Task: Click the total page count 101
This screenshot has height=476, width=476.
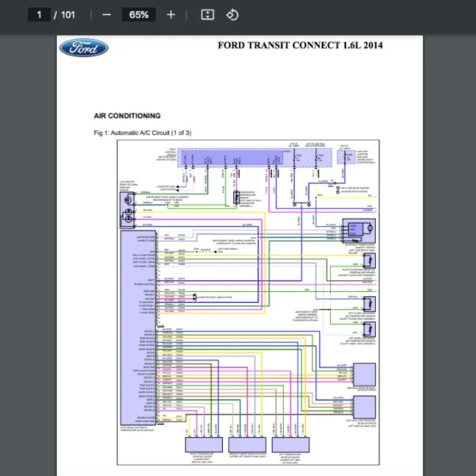Action: pos(68,15)
